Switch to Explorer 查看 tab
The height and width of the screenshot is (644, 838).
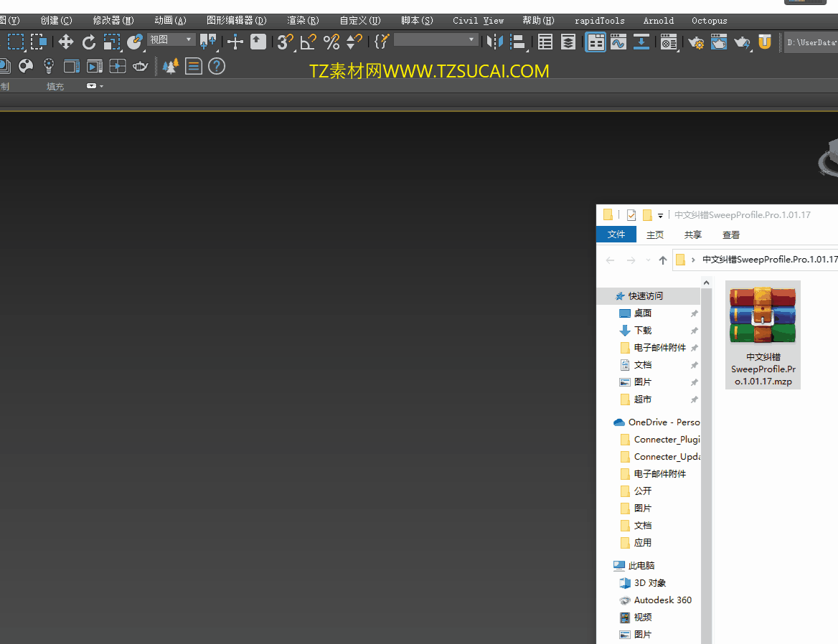[x=731, y=235]
